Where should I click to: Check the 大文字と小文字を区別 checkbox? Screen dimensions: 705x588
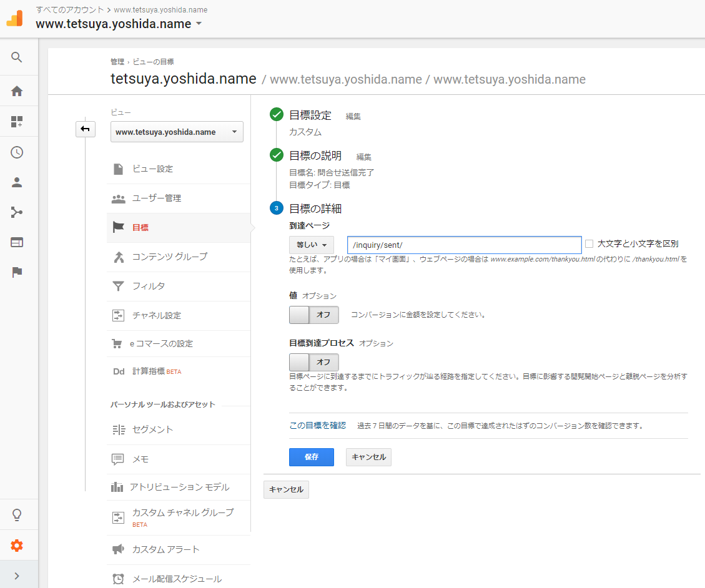click(x=588, y=244)
